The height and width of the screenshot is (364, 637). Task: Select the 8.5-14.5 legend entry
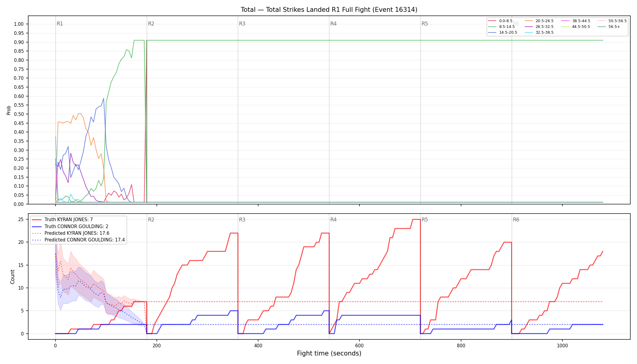[502, 27]
